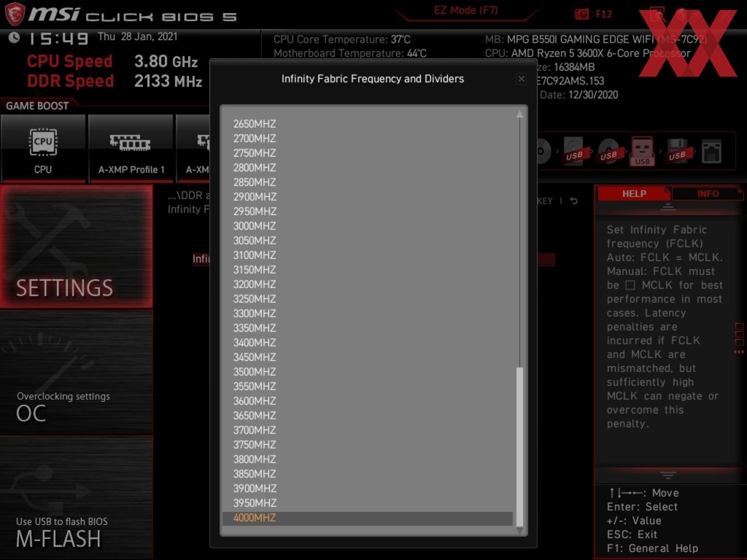Select 3150MHZ entry
The height and width of the screenshot is (560, 747).
pos(254,270)
